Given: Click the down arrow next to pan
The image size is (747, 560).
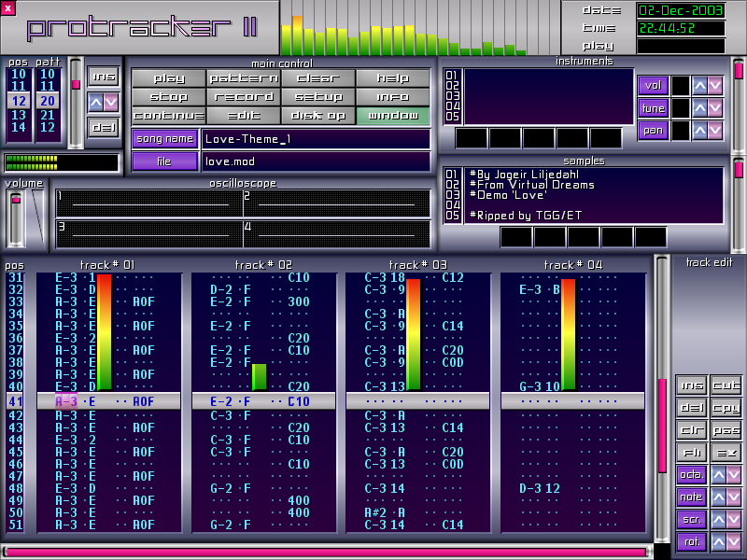Looking at the screenshot, I should pyautogui.click(x=714, y=131).
